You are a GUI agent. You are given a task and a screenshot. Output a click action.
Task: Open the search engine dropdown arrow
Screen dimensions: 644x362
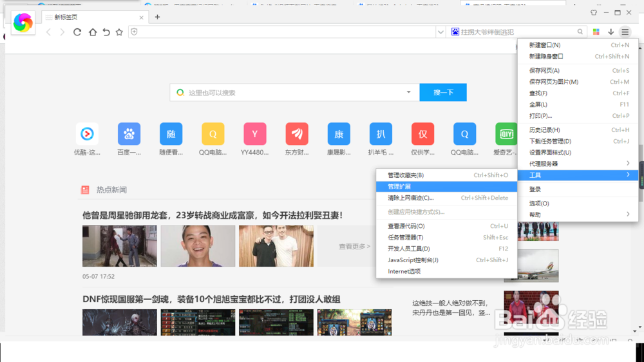click(408, 92)
